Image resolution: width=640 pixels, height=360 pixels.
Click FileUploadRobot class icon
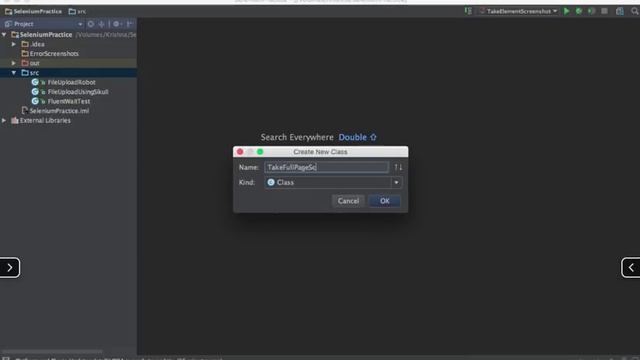35,82
